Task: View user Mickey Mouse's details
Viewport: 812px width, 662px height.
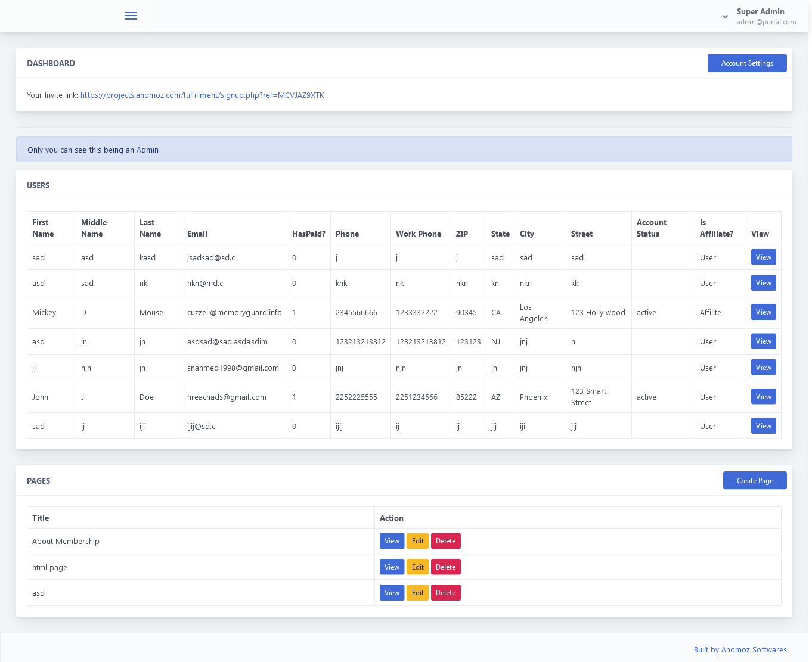Action: 763,312
